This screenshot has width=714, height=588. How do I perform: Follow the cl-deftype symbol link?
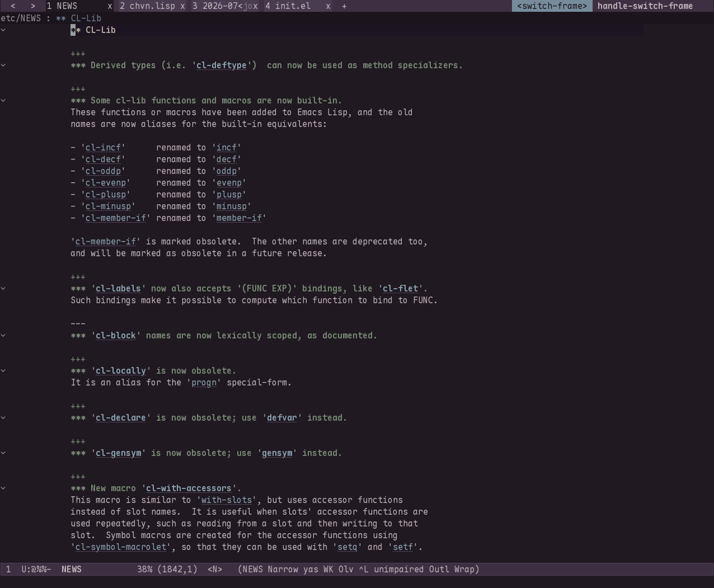[222, 65]
